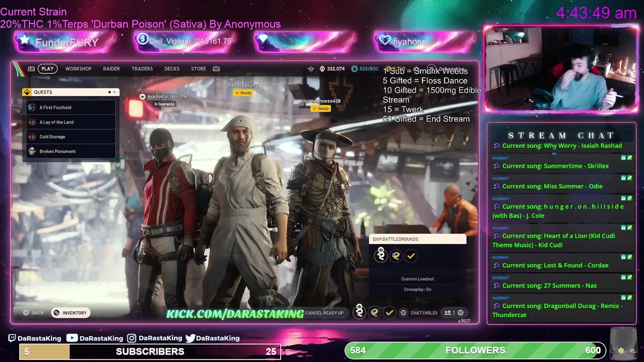Open the party members counter

pyautogui.click(x=454, y=313)
